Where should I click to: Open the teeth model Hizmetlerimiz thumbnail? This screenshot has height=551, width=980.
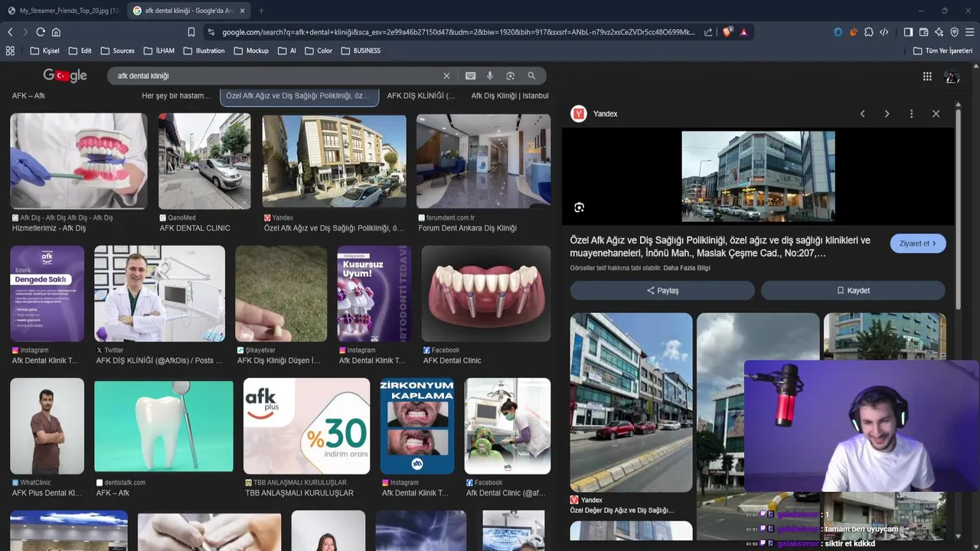tap(79, 161)
